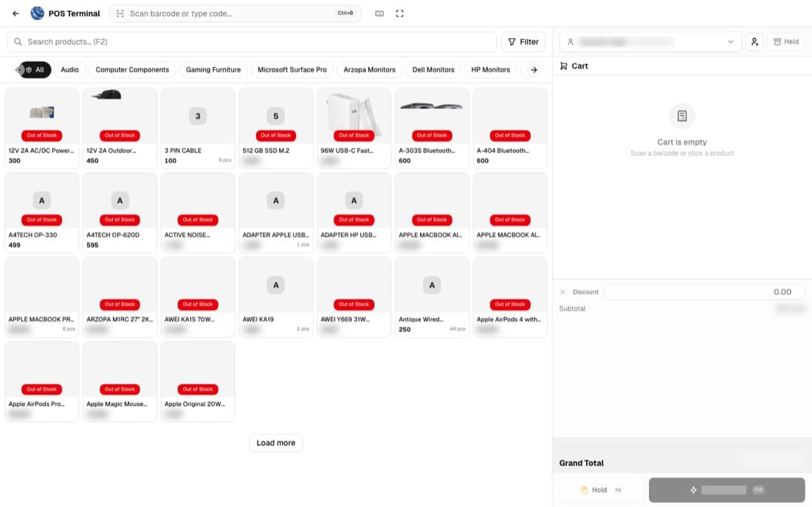Viewport: 812px width, 507px height.
Task: Select Arzopa Monitors category
Action: click(x=369, y=70)
